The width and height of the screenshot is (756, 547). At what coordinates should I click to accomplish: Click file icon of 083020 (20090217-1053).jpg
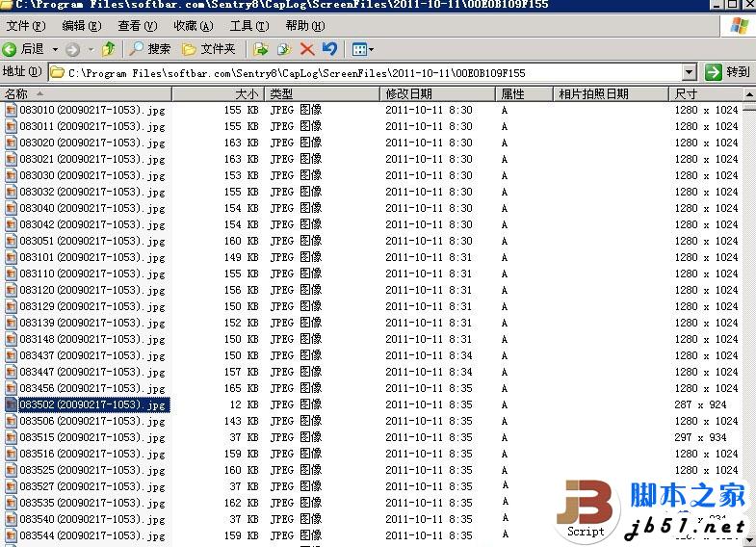pyautogui.click(x=11, y=143)
